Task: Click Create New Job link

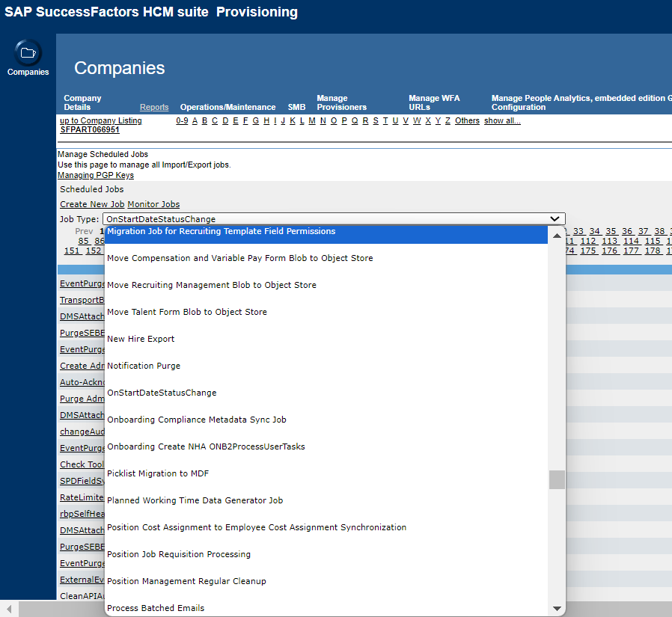Action: coord(92,204)
